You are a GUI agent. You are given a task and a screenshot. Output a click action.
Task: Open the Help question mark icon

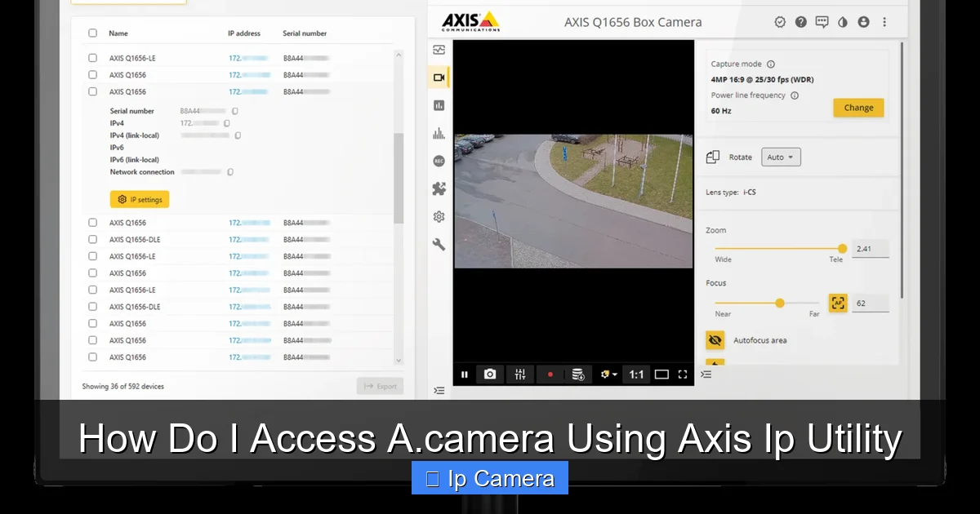801,22
